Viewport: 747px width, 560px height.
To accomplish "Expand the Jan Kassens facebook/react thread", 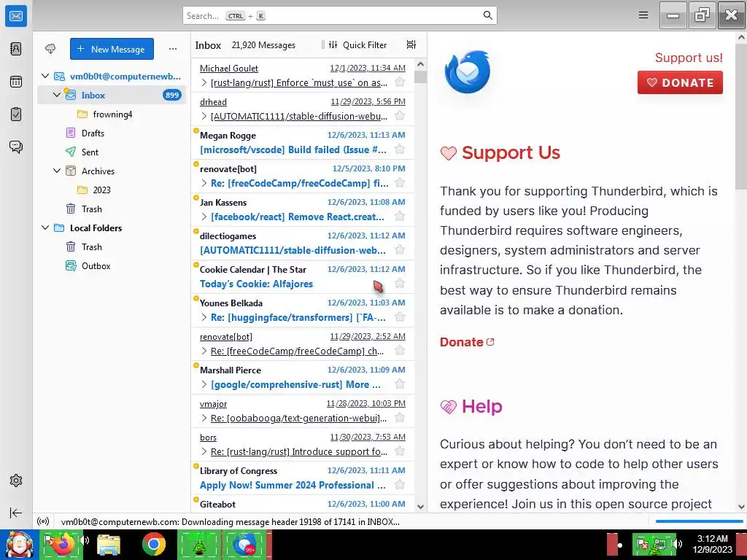I will (204, 217).
